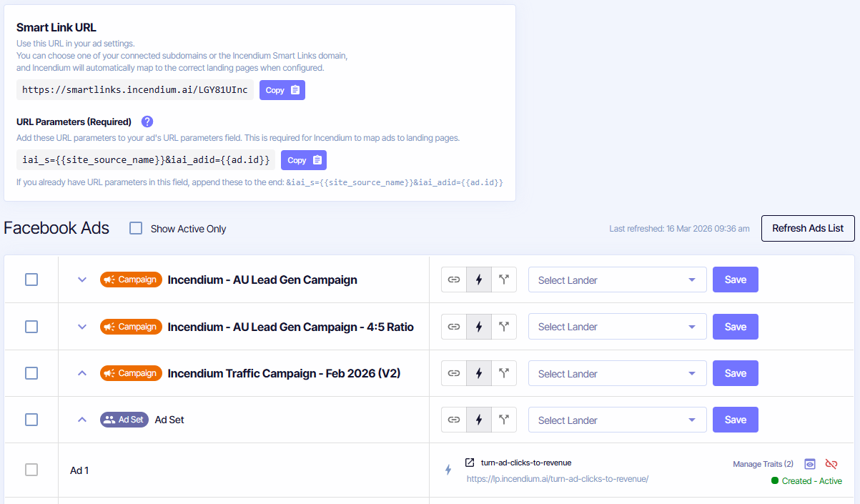Collapse the Incendium Traffic Campaign Feb 2026 row
This screenshot has height=504, width=860.
point(82,373)
